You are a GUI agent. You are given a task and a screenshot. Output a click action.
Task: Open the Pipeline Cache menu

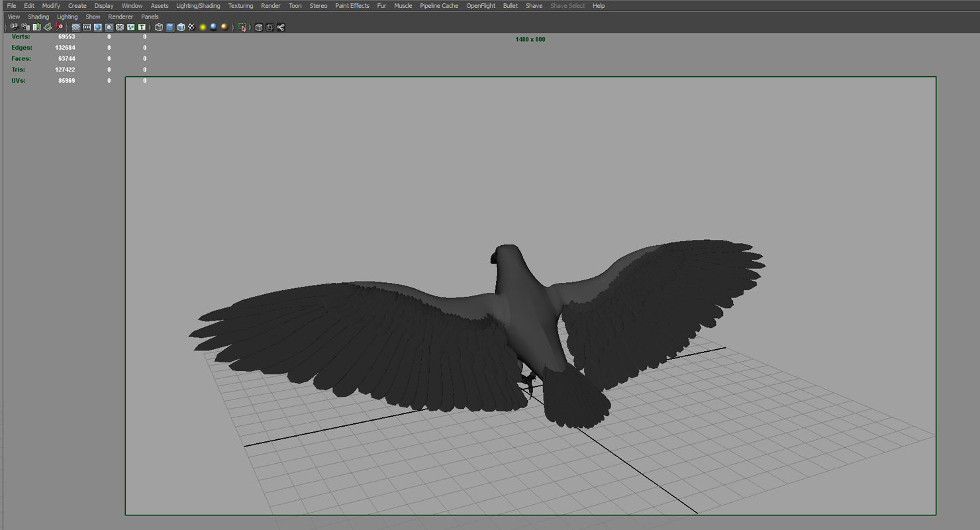pyautogui.click(x=439, y=5)
